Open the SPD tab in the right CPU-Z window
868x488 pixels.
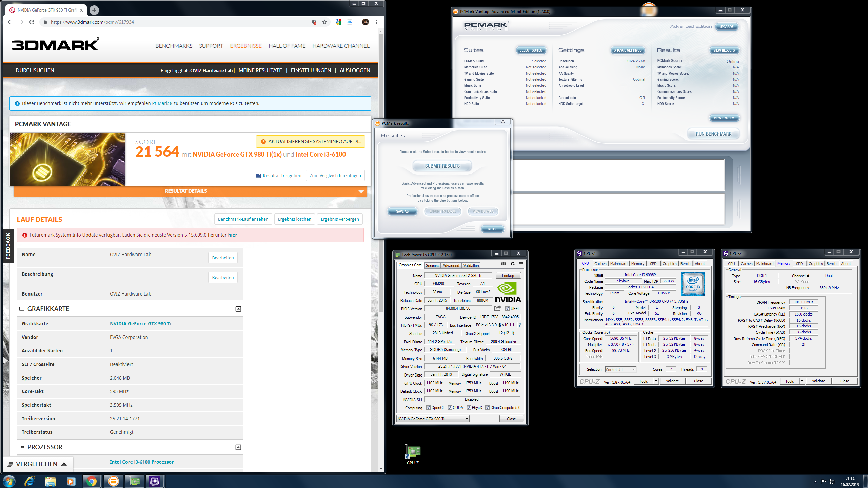799,264
